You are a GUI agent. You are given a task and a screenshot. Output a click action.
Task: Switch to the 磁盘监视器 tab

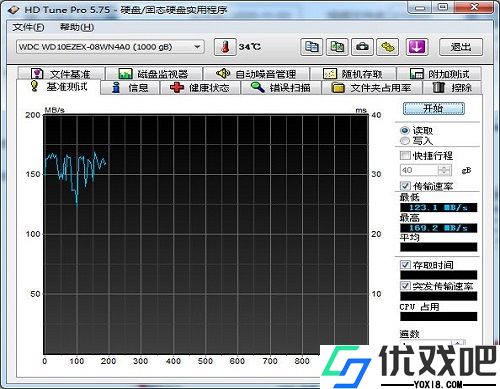154,74
